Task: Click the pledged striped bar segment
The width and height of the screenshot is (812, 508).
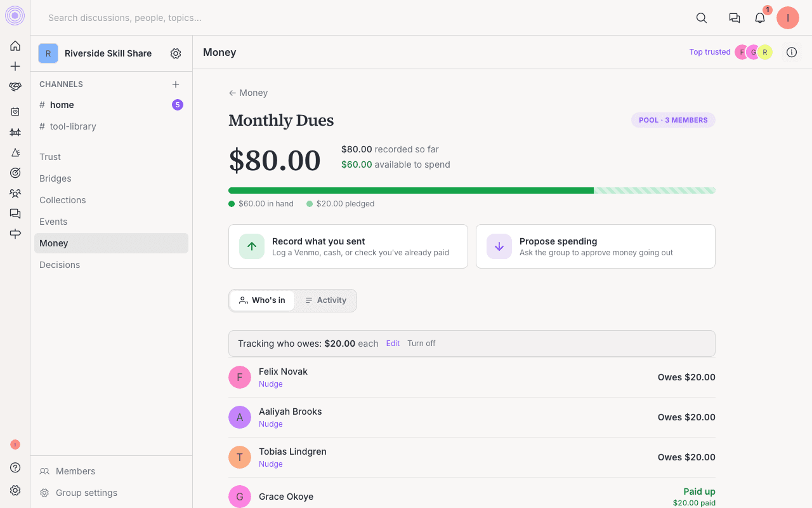Action: pyautogui.click(x=655, y=190)
